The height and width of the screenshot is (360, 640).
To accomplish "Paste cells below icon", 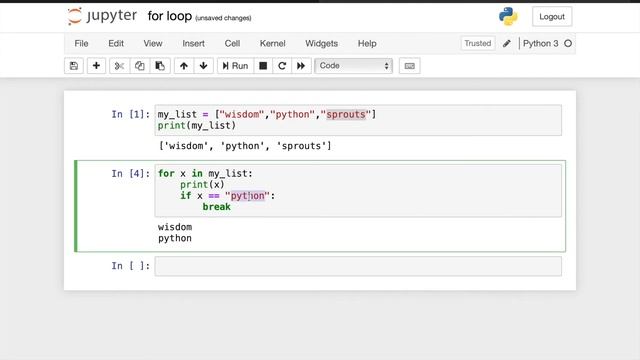I will tap(160, 66).
